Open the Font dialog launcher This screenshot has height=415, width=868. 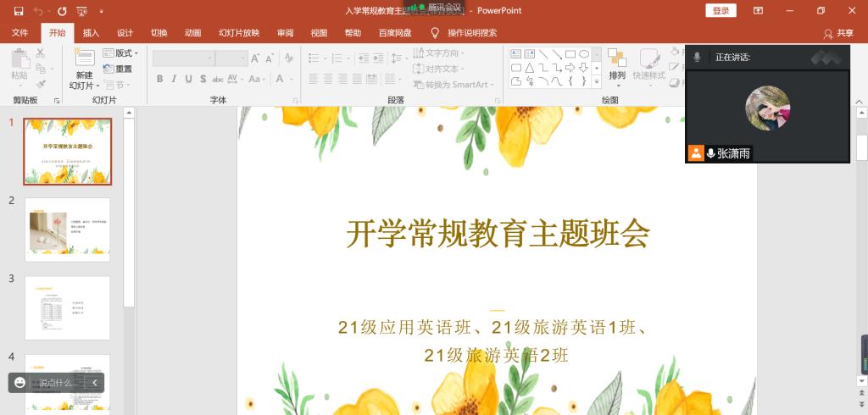(x=295, y=101)
